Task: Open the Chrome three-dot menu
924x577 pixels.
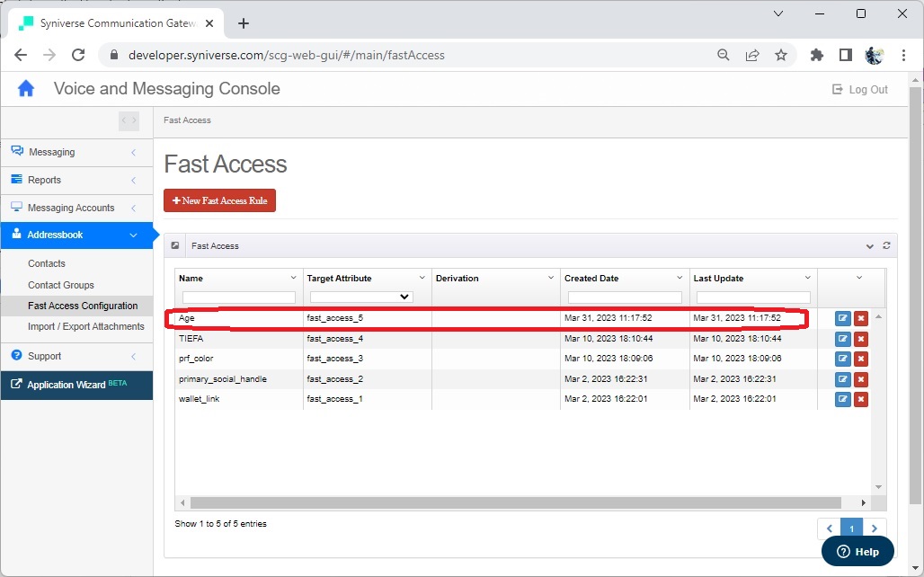Action: [903, 55]
